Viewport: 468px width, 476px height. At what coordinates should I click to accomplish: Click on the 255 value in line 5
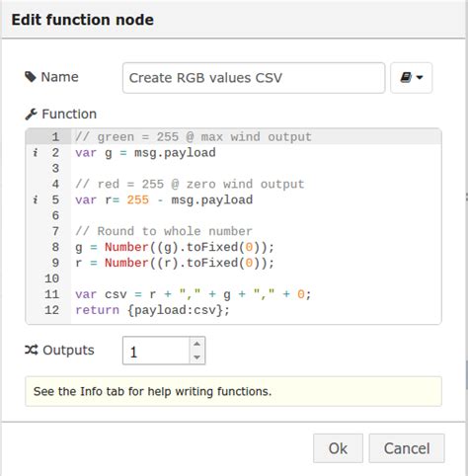[x=138, y=199]
